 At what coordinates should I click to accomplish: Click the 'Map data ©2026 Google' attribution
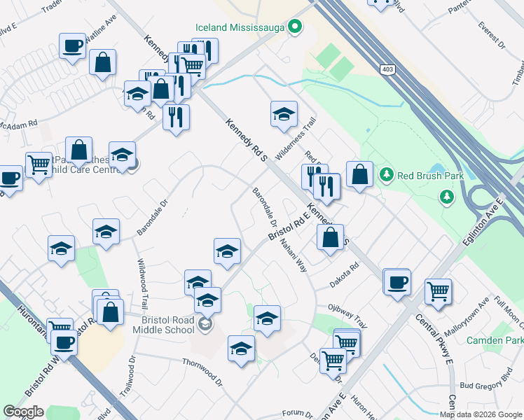[481, 415]
